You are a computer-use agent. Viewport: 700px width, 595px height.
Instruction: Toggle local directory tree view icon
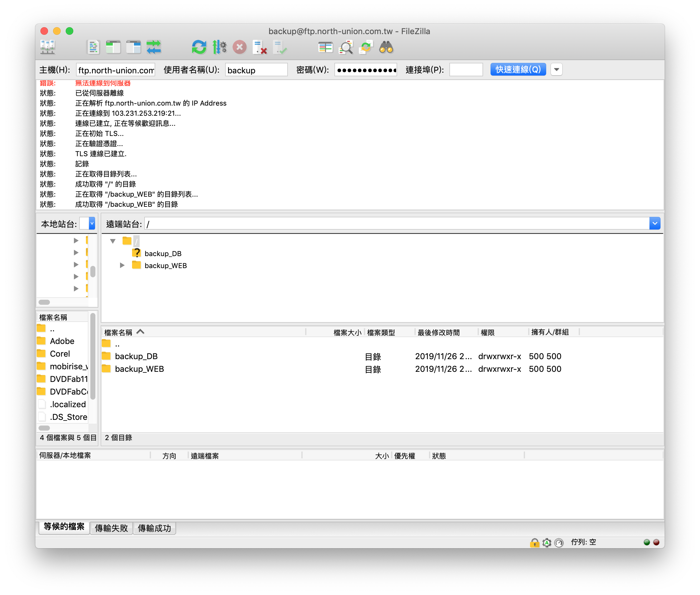(113, 47)
